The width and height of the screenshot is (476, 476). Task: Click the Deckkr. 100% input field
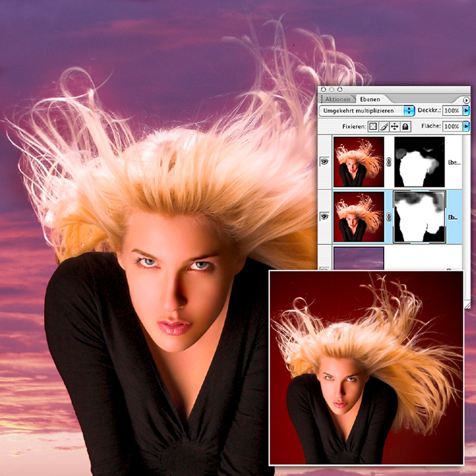(x=452, y=111)
